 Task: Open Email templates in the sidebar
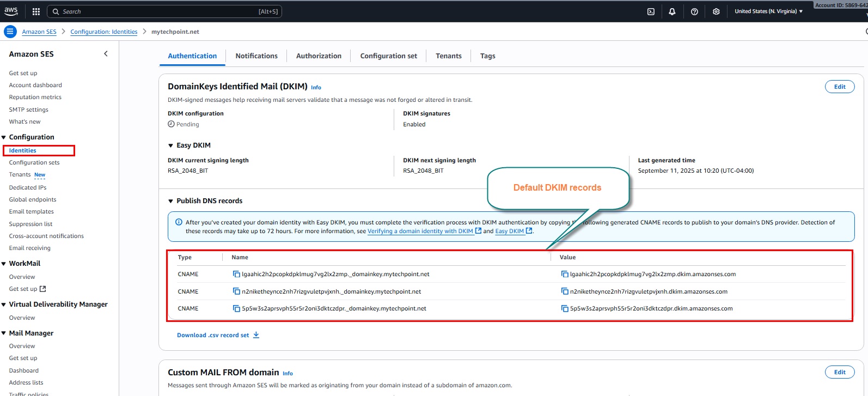[32, 211]
